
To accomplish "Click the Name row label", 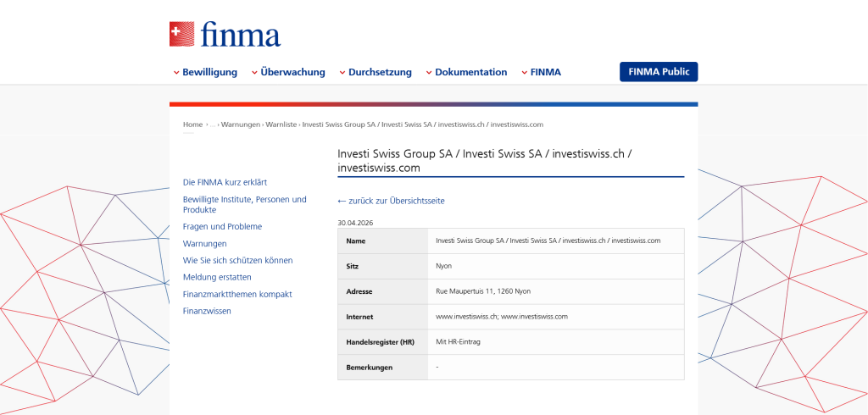I will pyautogui.click(x=356, y=241).
